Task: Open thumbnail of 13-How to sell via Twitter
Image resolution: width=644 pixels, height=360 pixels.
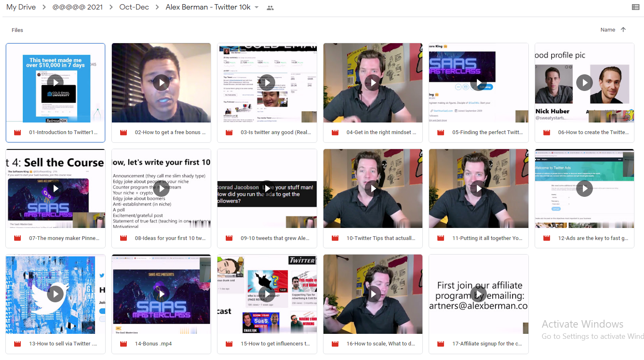Action: point(55,294)
